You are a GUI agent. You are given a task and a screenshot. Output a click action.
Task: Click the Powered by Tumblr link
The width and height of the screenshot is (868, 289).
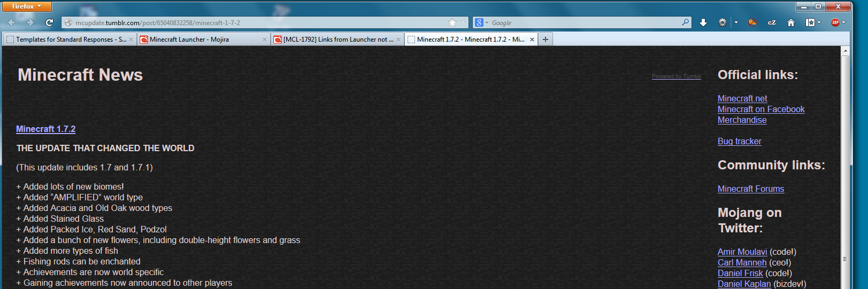click(x=677, y=76)
